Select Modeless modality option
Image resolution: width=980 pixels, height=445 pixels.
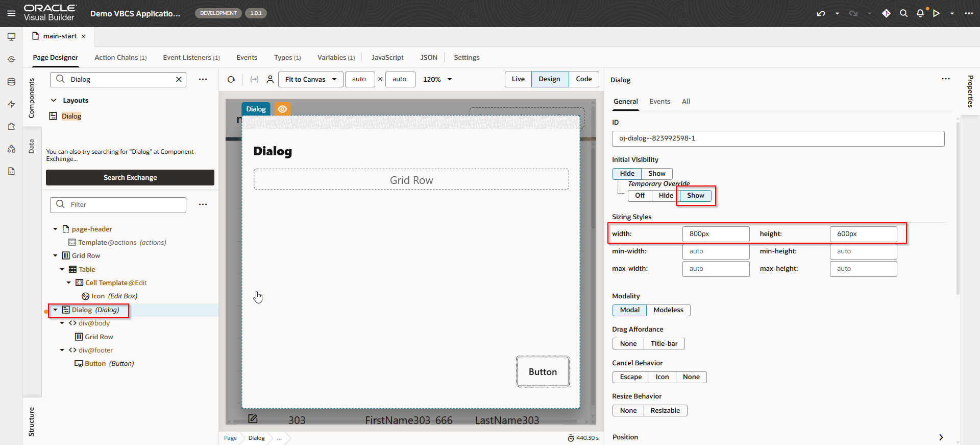click(x=668, y=310)
